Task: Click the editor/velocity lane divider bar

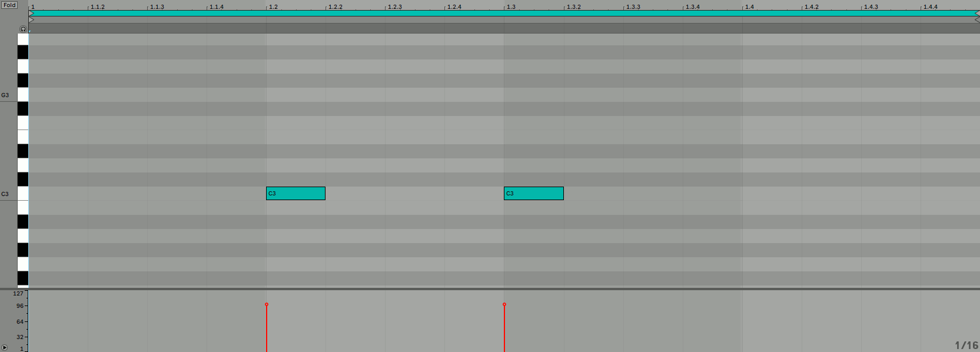Action: (490, 288)
